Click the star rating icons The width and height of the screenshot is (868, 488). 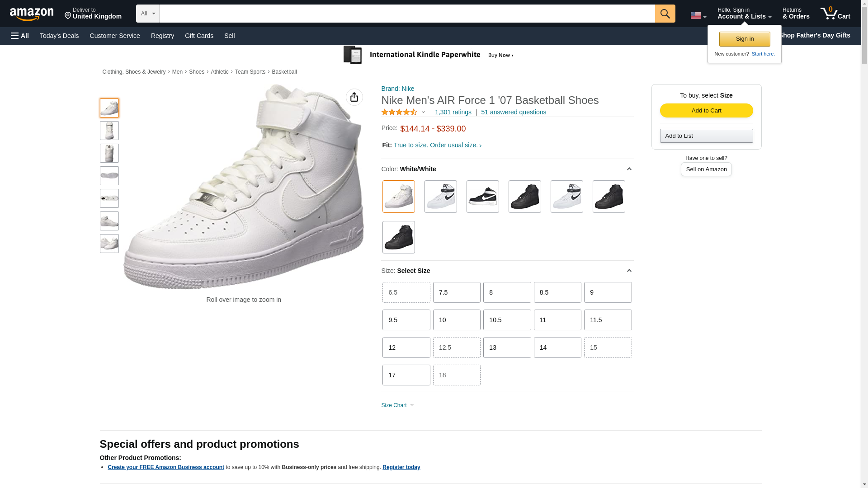[x=399, y=112]
